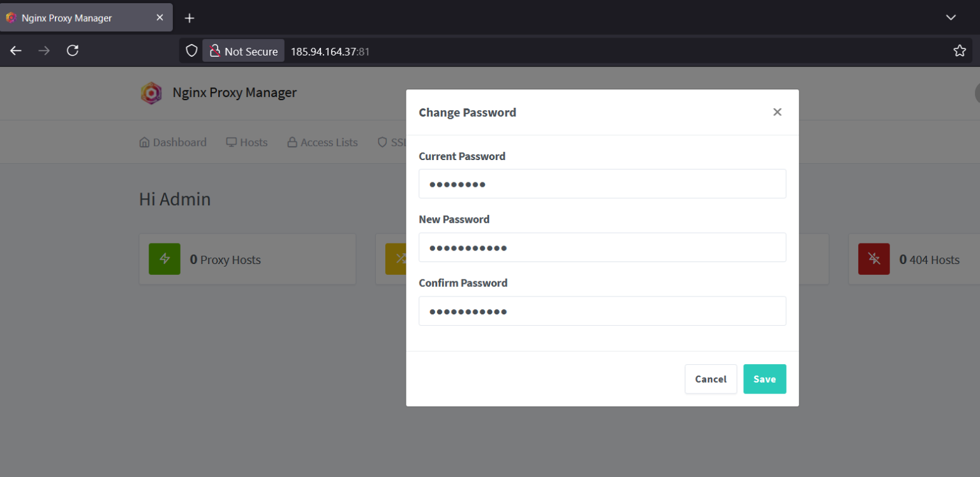Save the new password
Screen dimensions: 980x477
click(x=764, y=379)
